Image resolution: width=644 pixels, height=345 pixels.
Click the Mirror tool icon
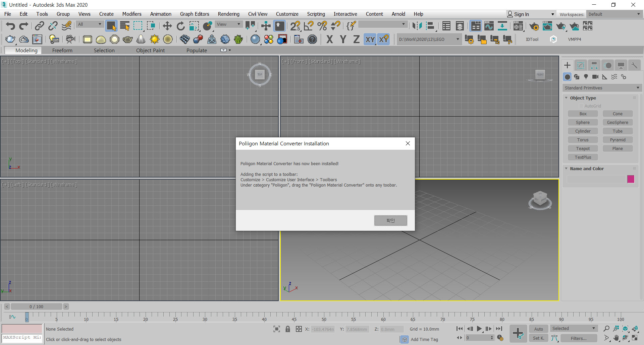tap(417, 26)
